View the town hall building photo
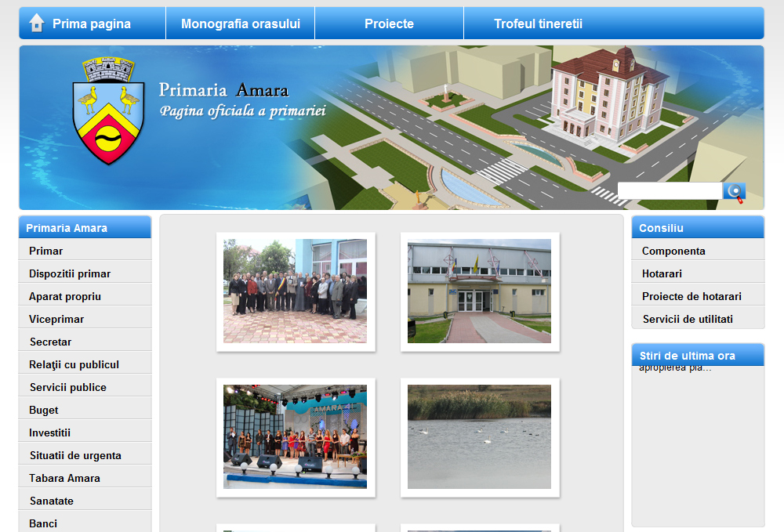The height and width of the screenshot is (532, 784). coord(479,291)
